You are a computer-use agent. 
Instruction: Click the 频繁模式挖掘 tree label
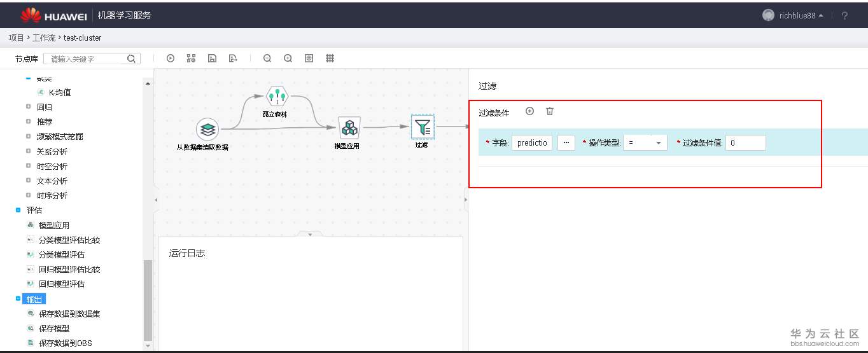click(x=60, y=136)
